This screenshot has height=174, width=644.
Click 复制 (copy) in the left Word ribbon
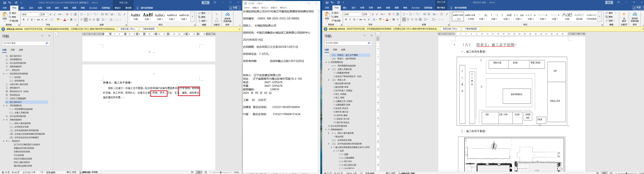[12, 17]
